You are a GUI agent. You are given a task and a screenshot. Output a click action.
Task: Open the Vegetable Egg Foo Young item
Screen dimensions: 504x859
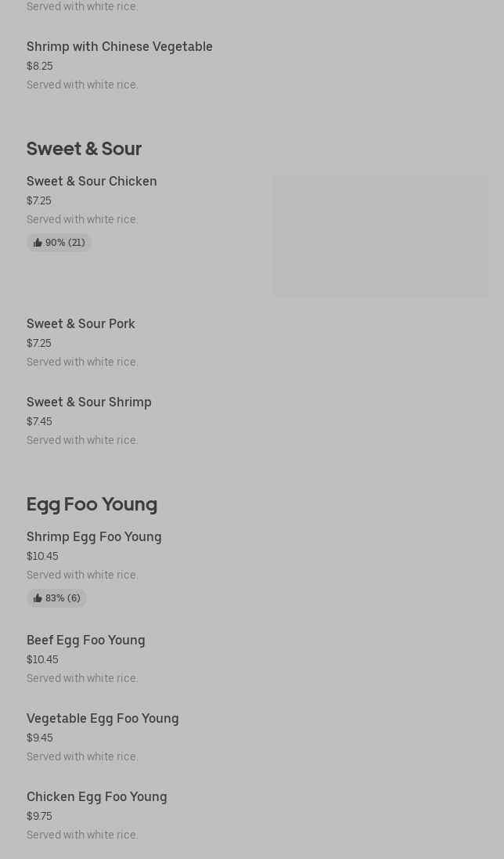[103, 719]
